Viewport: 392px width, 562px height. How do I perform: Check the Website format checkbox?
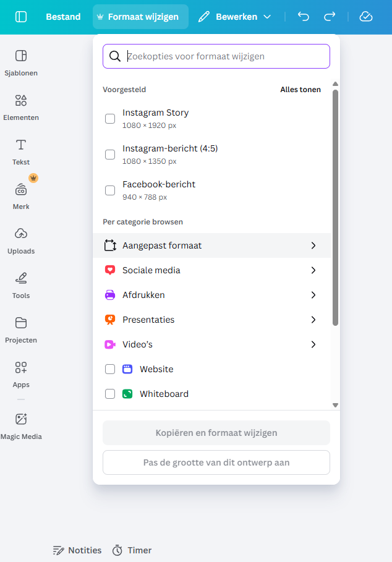tap(110, 369)
